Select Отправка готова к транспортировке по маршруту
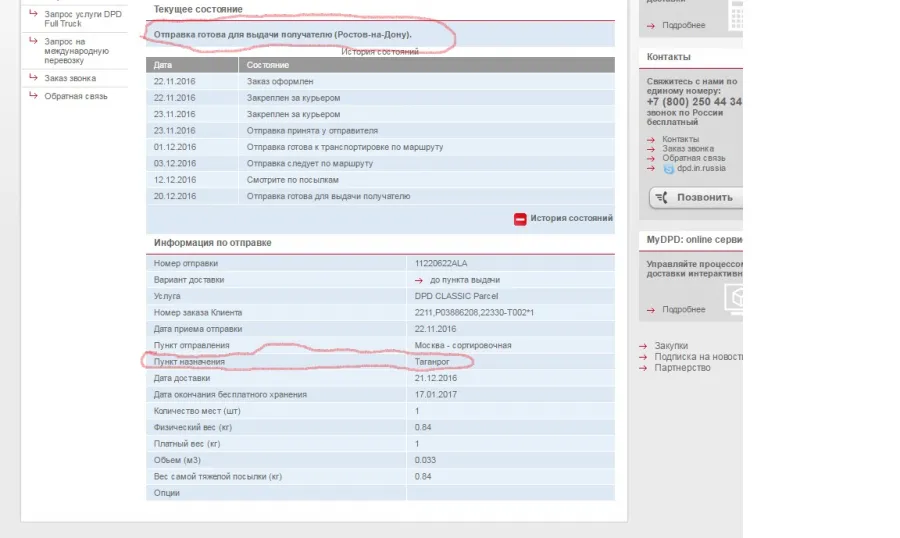Screen dimensions: 900x538 pyautogui.click(x=380, y=147)
